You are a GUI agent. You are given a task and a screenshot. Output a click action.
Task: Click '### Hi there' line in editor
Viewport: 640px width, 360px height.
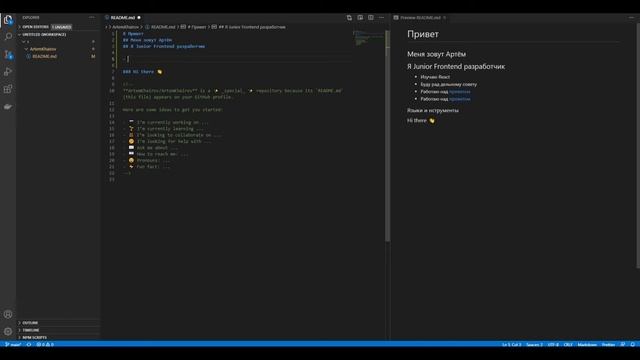click(x=142, y=72)
